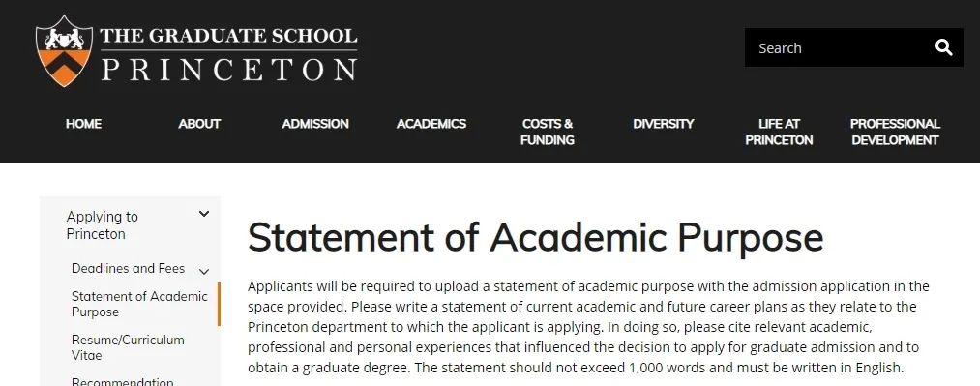Open the About menu
The image size is (980, 386).
[199, 124]
